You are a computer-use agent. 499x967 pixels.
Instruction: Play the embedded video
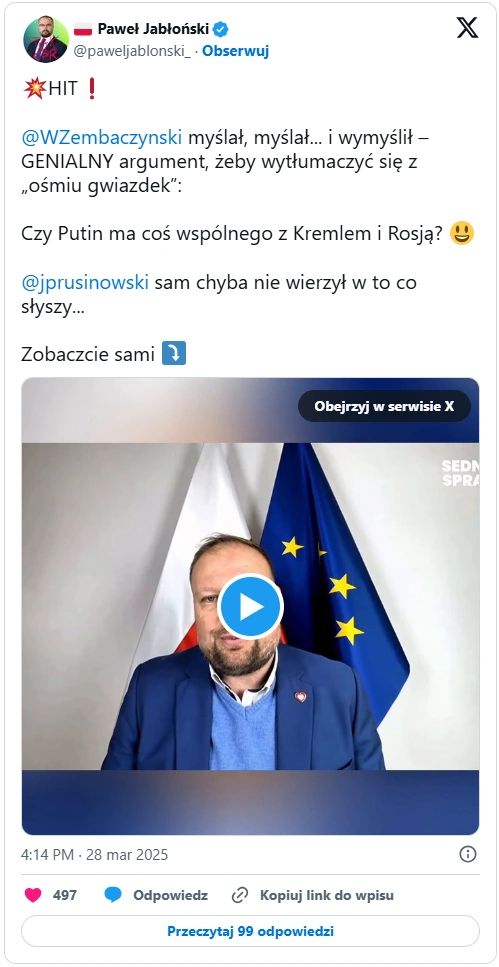(x=250, y=606)
